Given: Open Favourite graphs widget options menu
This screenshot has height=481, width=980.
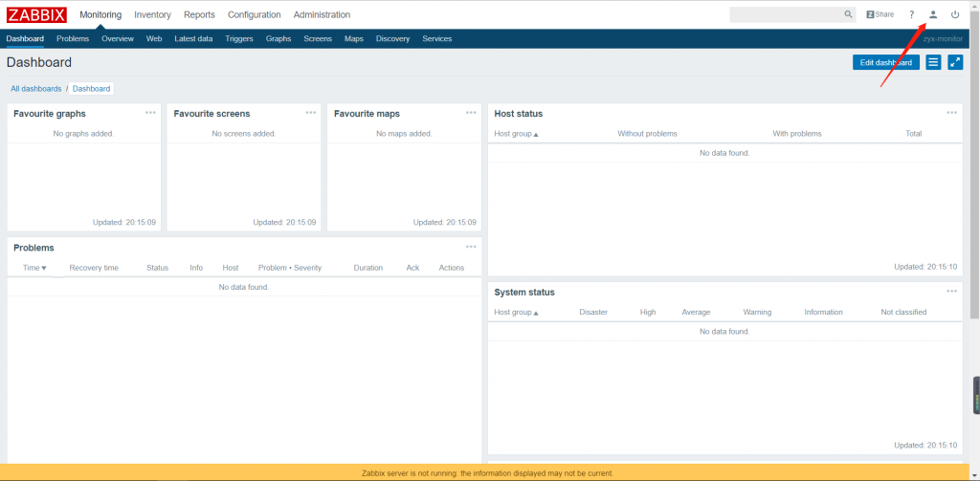Looking at the screenshot, I should point(150,113).
